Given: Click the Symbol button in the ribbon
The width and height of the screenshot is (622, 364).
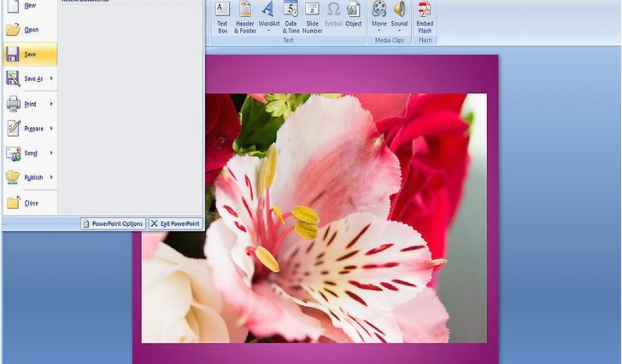Looking at the screenshot, I should 333,16.
